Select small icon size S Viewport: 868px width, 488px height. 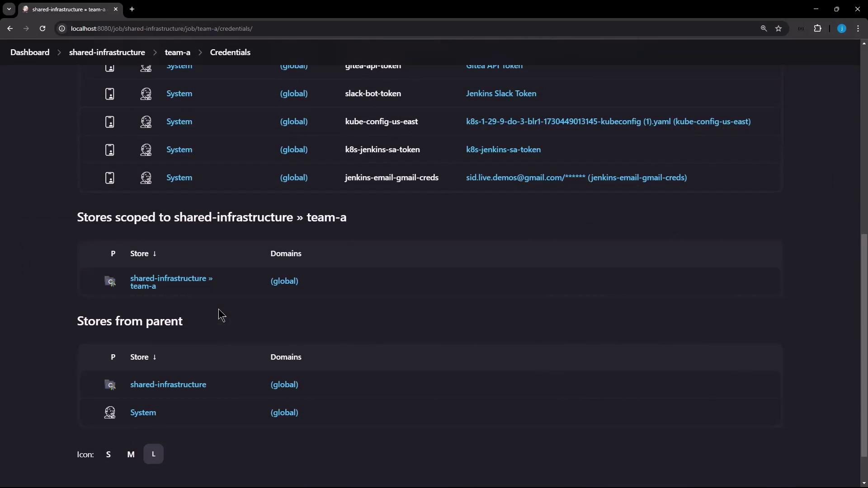(108, 455)
